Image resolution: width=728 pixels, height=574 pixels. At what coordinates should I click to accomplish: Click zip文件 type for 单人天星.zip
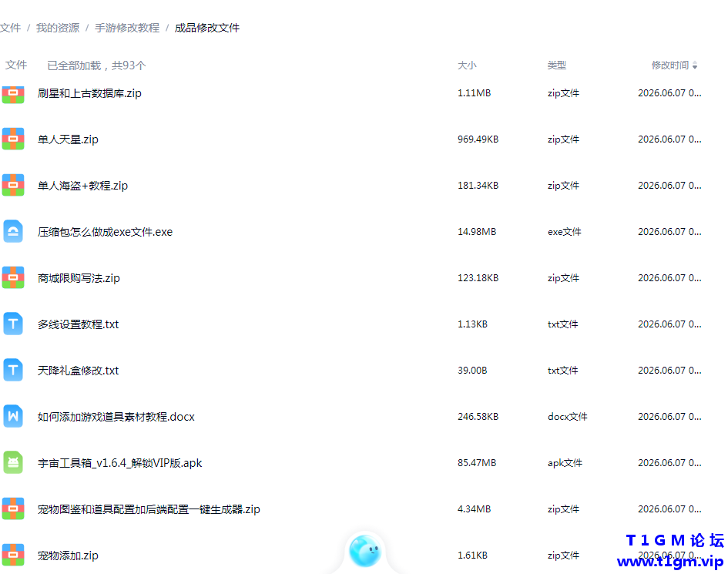pos(563,139)
